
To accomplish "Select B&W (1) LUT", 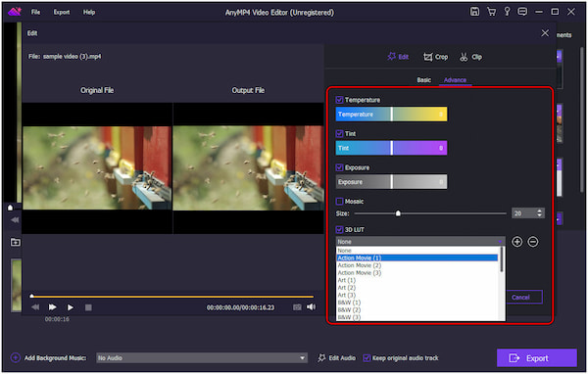I will pos(417,303).
